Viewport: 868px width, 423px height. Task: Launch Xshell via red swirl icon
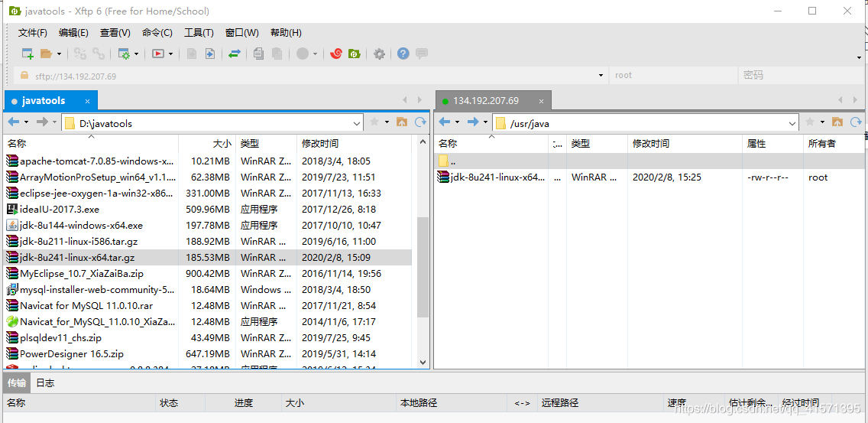click(336, 54)
